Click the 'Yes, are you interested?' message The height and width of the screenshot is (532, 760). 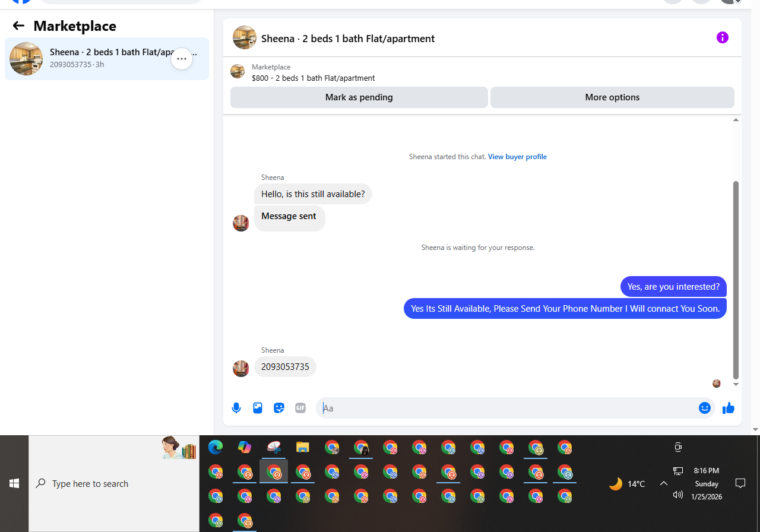[x=673, y=287]
